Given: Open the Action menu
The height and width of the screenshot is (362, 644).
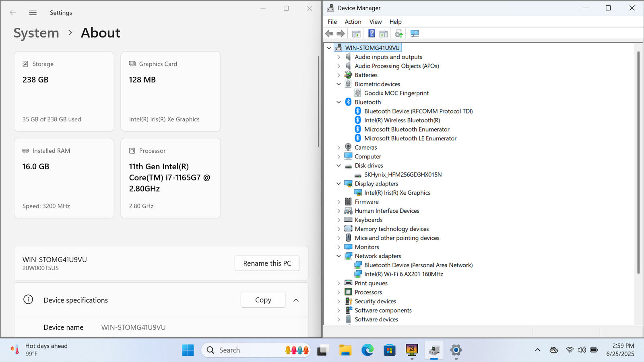Looking at the screenshot, I should (353, 22).
